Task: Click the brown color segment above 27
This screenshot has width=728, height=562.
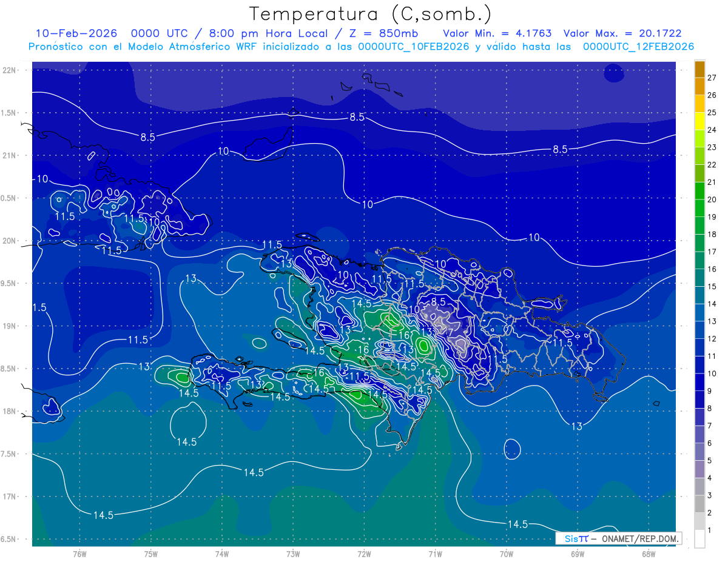Action: click(699, 69)
